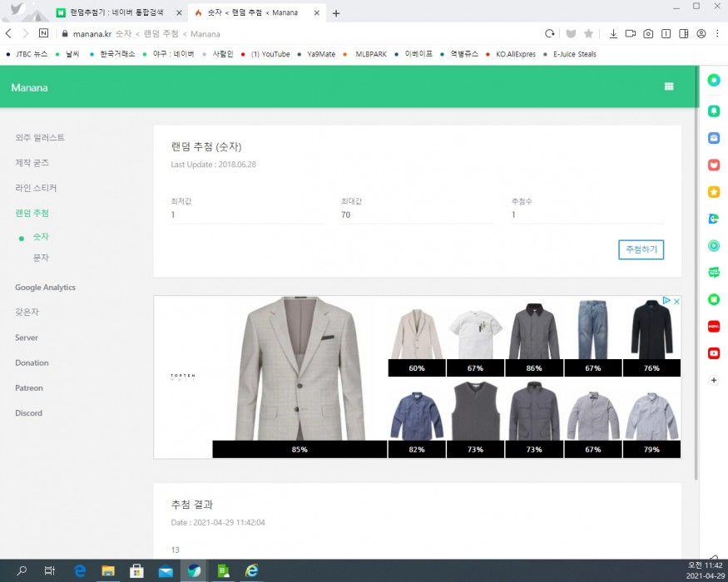
Task: Open 제작 굳즈 in the left menu
Action: [32, 162]
